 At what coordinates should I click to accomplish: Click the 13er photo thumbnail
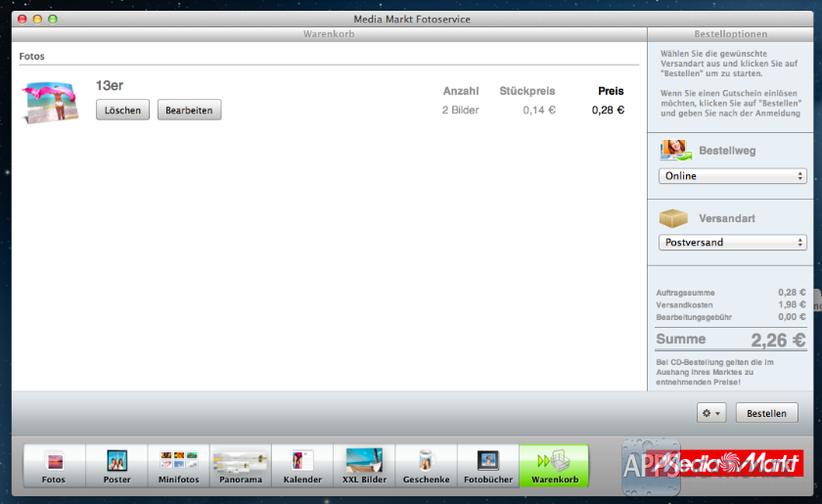50,102
